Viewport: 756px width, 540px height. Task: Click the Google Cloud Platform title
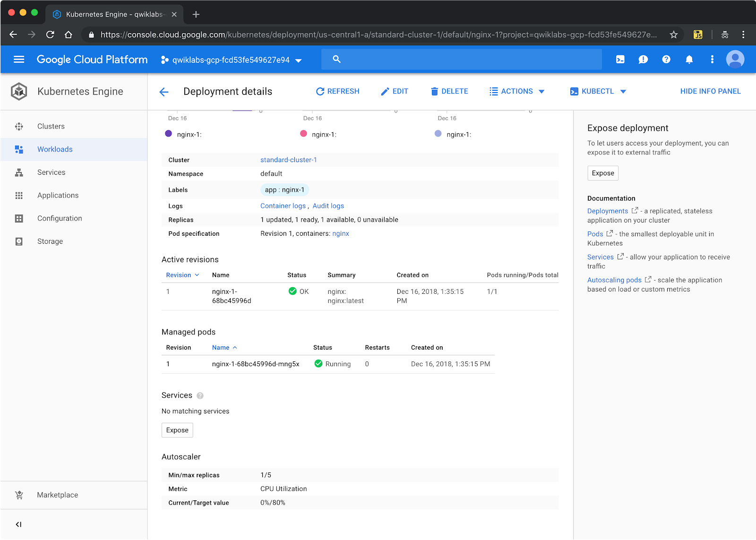tap(92, 60)
